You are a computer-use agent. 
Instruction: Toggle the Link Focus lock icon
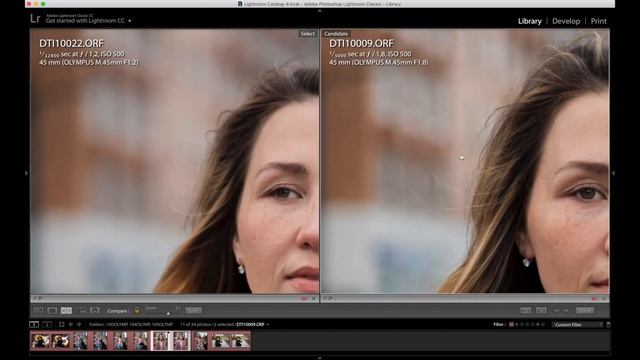click(137, 311)
